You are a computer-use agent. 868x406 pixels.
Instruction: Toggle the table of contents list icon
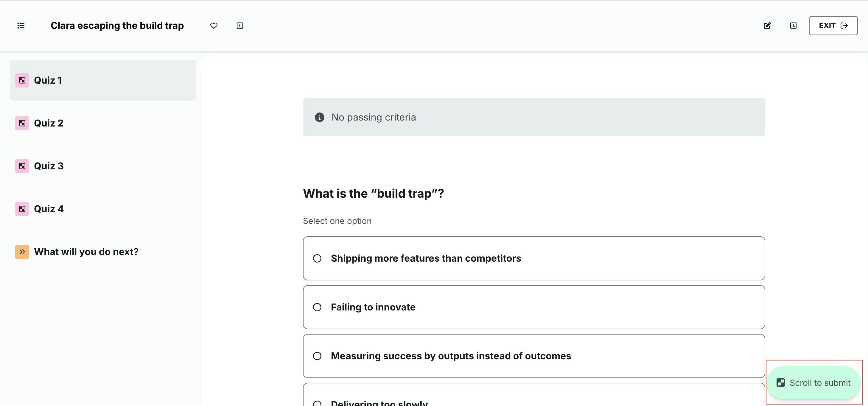coord(21,26)
